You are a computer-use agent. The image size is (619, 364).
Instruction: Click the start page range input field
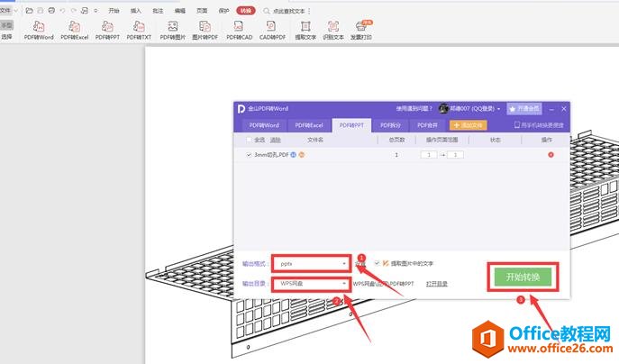point(429,155)
